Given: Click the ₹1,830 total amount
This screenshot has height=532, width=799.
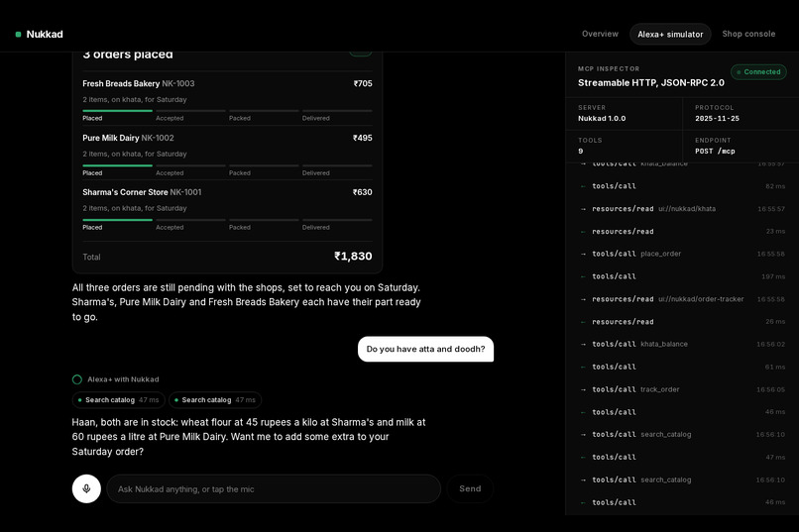Looking at the screenshot, I should [x=353, y=256].
